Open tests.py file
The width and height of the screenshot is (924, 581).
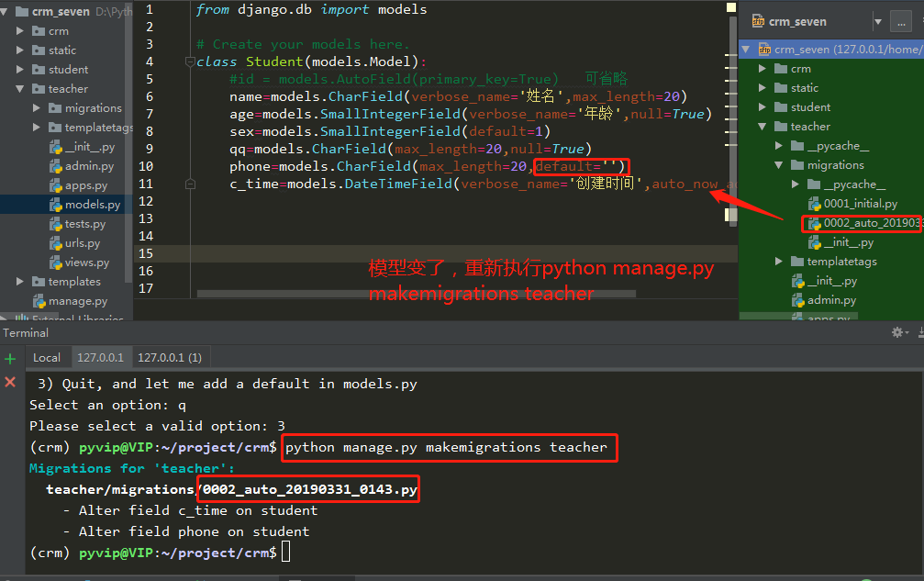[x=84, y=224]
